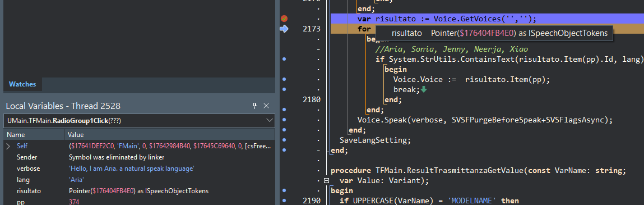The height and width of the screenshot is (205, 644).
Task: Click the value 374 of pp
Action: (x=74, y=202)
